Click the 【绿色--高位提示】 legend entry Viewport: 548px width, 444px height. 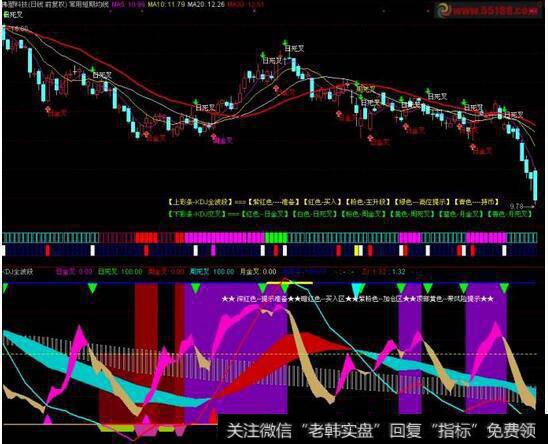click(x=422, y=202)
